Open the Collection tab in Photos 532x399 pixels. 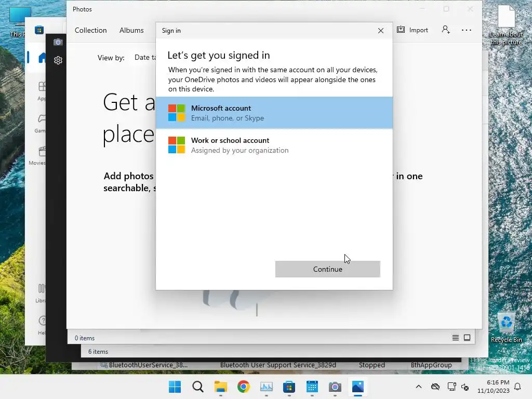click(x=90, y=30)
